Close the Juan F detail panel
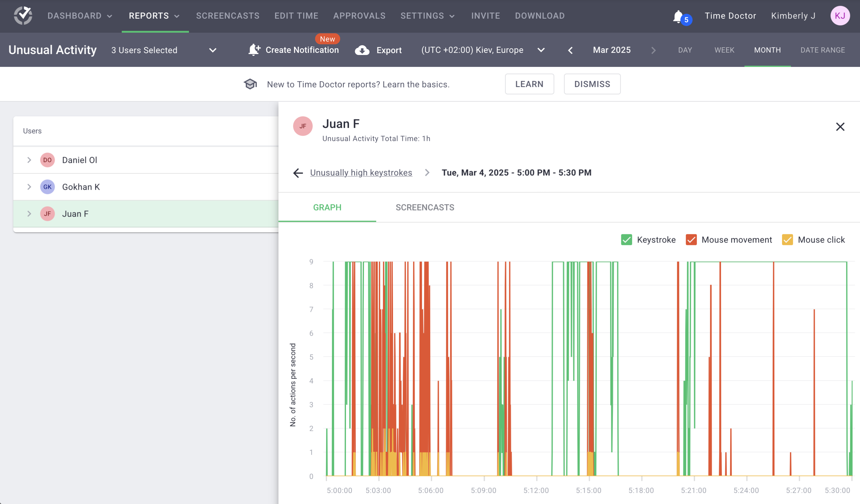 point(840,126)
